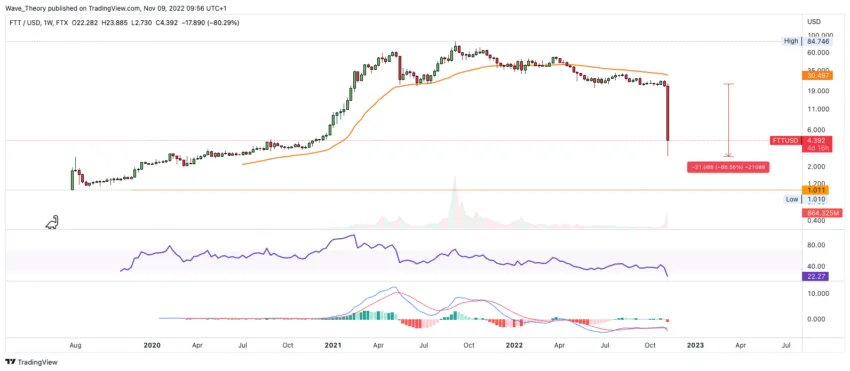Viewport: 850px width, 371px height.
Task: Click the 2020 label on time axis
Action: [152, 345]
